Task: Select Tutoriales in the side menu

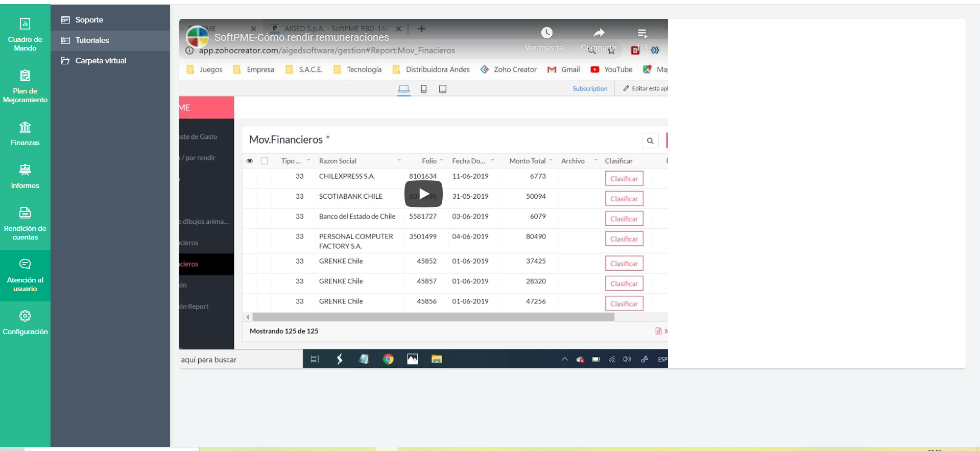Action: 92,40
